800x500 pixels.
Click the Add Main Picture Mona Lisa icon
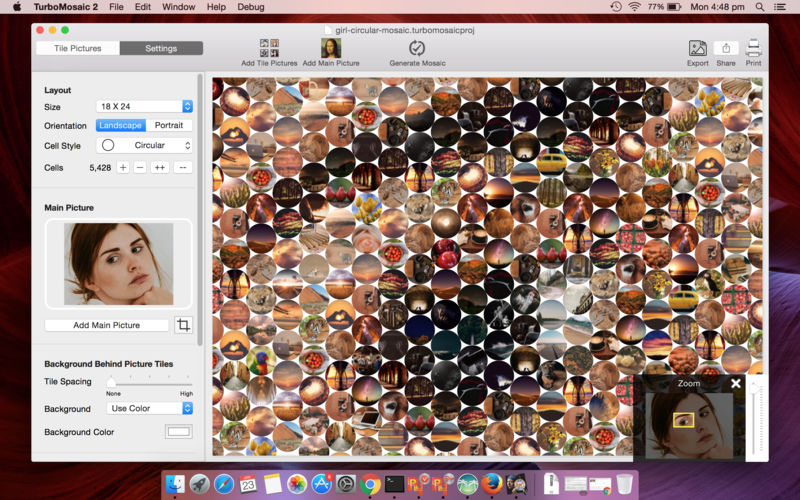[331, 48]
